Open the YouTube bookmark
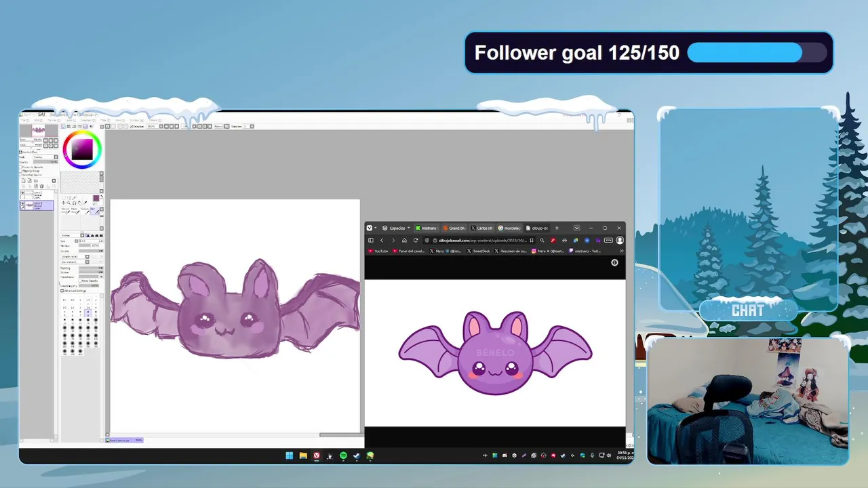The width and height of the screenshot is (868, 488). coord(378,251)
